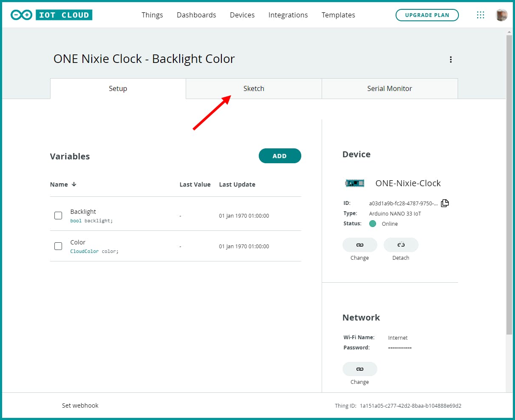Click the ONE-Nixie-Clock board image
The height and width of the screenshot is (420, 515).
click(x=355, y=183)
